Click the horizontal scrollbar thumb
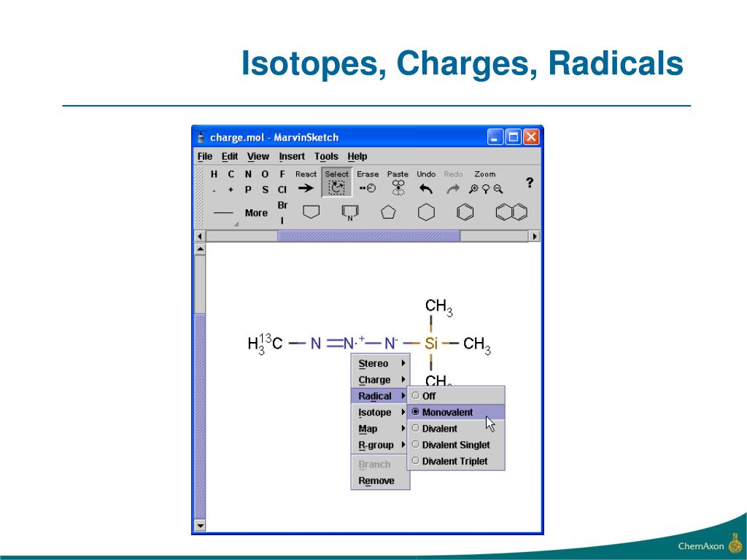This screenshot has width=747, height=560. coord(368,236)
